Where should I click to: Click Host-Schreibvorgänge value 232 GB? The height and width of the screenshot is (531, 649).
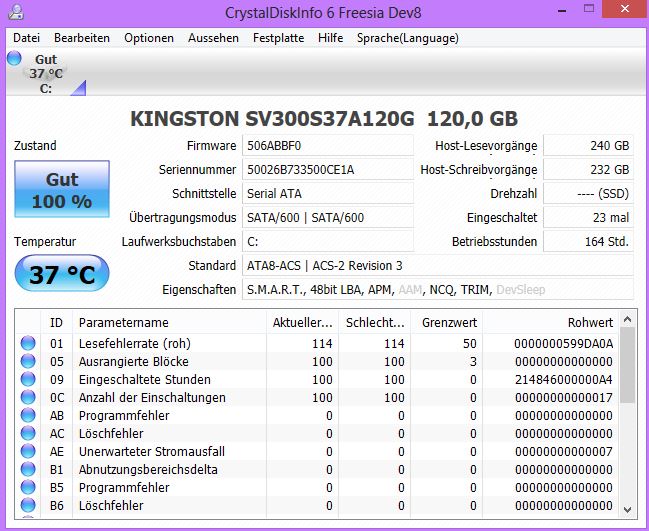pyautogui.click(x=588, y=170)
